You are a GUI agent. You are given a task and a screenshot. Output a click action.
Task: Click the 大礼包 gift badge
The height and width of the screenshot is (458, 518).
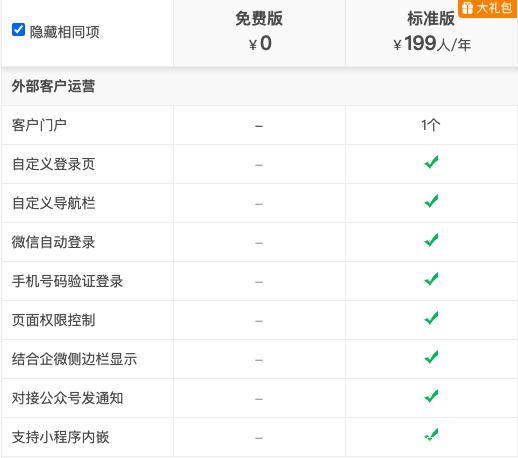pos(488,8)
